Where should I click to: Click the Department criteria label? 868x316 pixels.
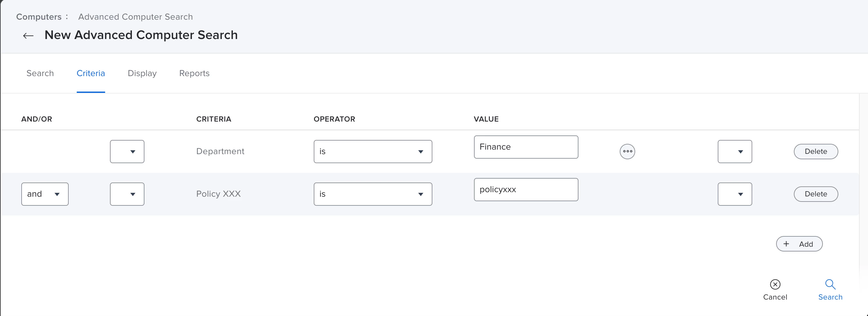coord(220,151)
